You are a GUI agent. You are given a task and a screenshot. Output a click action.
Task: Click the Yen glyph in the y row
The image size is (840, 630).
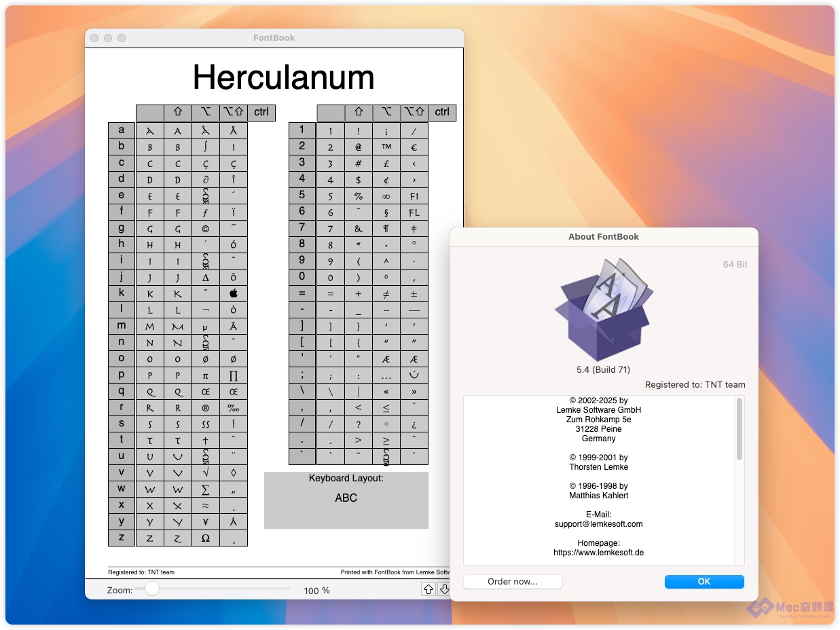[x=206, y=521]
